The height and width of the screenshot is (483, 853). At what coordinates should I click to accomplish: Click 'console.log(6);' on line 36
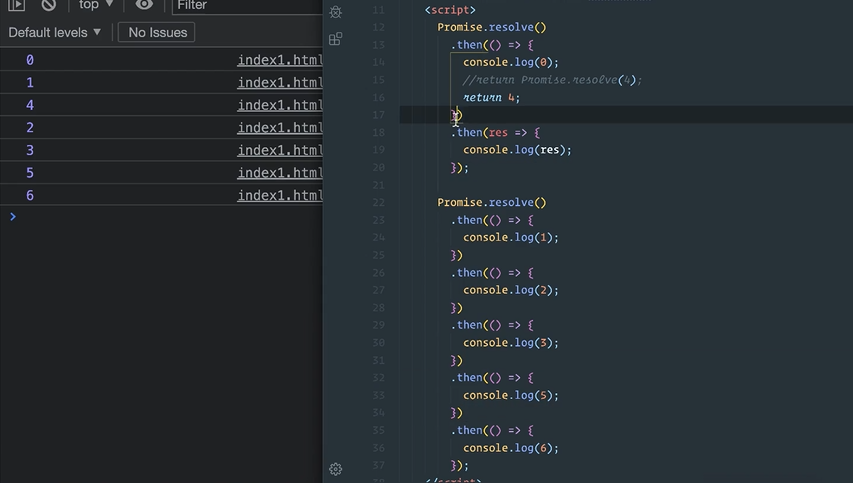pos(511,448)
